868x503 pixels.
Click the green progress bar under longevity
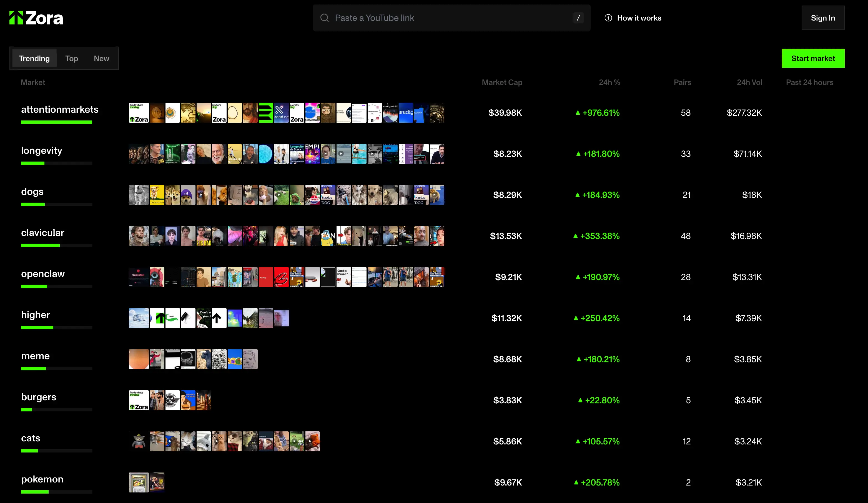[32, 163]
